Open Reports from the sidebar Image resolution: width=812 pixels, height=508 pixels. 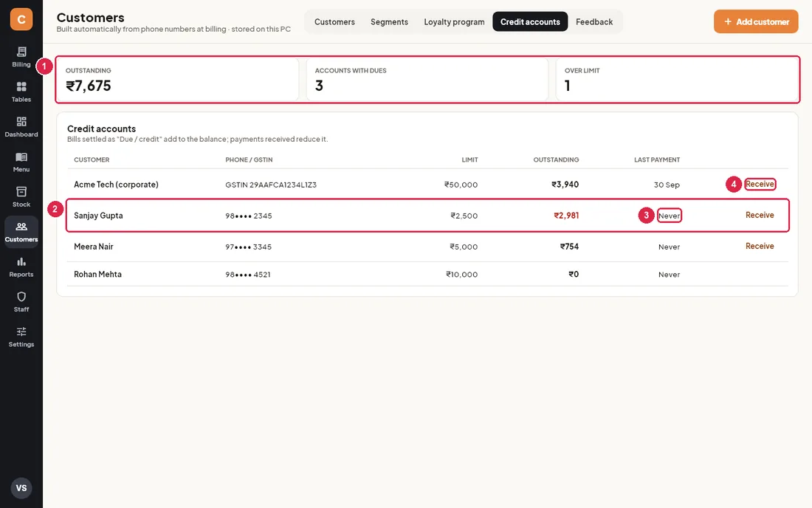21,267
